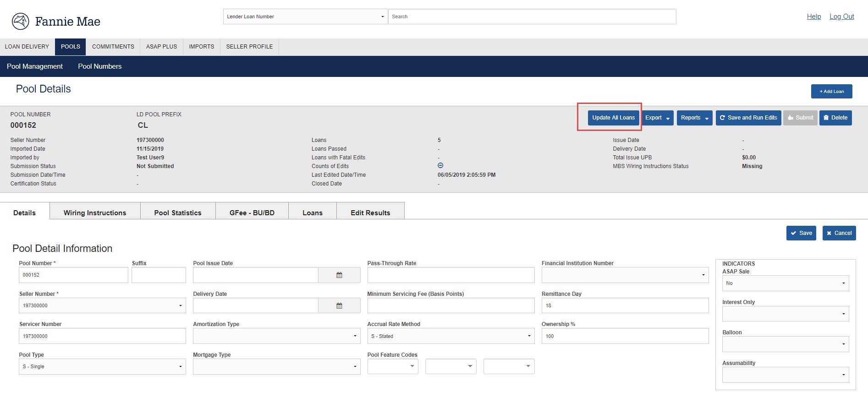This screenshot has height=403, width=868.
Task: Go to the LOAN DELIVERY menu
Action: 27,47
